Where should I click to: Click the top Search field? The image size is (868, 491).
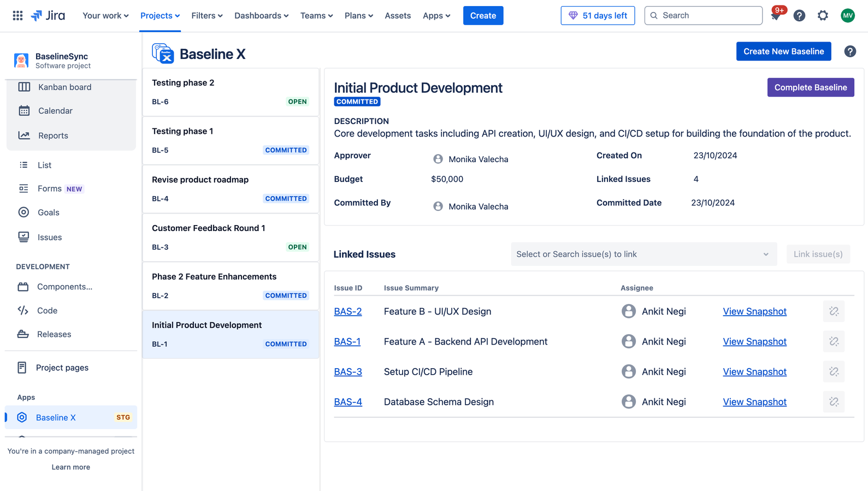tap(703, 15)
